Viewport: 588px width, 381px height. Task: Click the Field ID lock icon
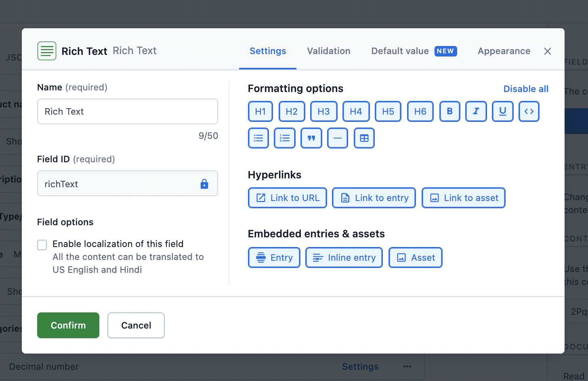(x=204, y=183)
